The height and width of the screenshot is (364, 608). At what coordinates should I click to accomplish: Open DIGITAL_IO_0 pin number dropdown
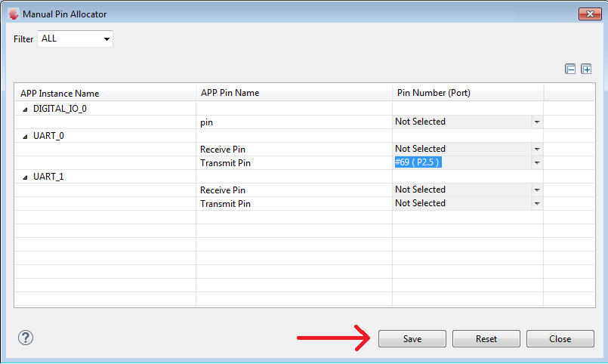[537, 122]
